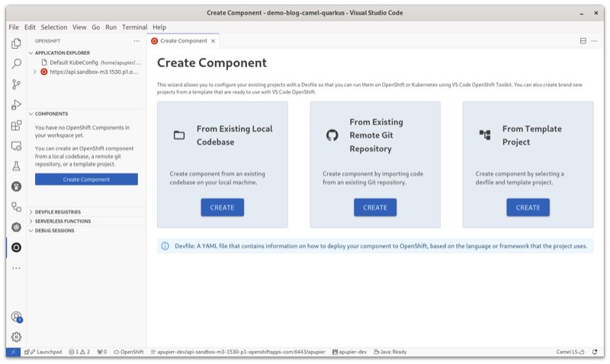Open the Manage gear icon

point(16,337)
